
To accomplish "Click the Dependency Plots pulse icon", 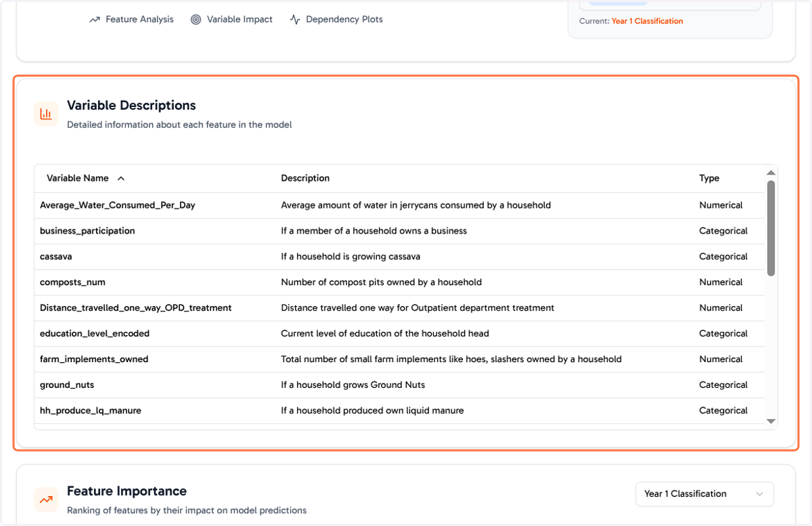I will click(x=295, y=20).
